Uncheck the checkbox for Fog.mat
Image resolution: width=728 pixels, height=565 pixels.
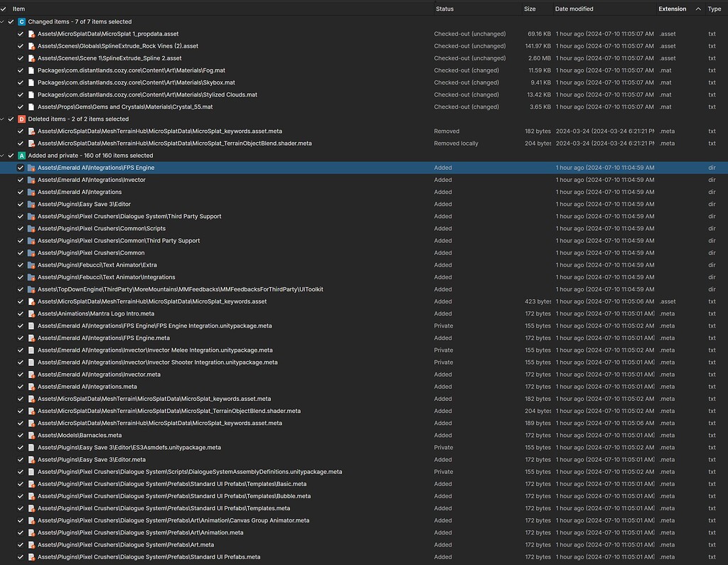[20, 70]
